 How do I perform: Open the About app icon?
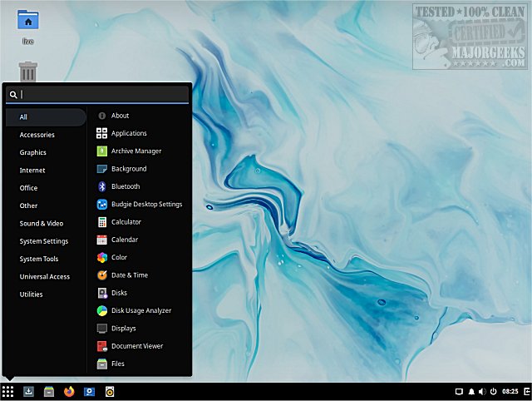click(x=101, y=116)
